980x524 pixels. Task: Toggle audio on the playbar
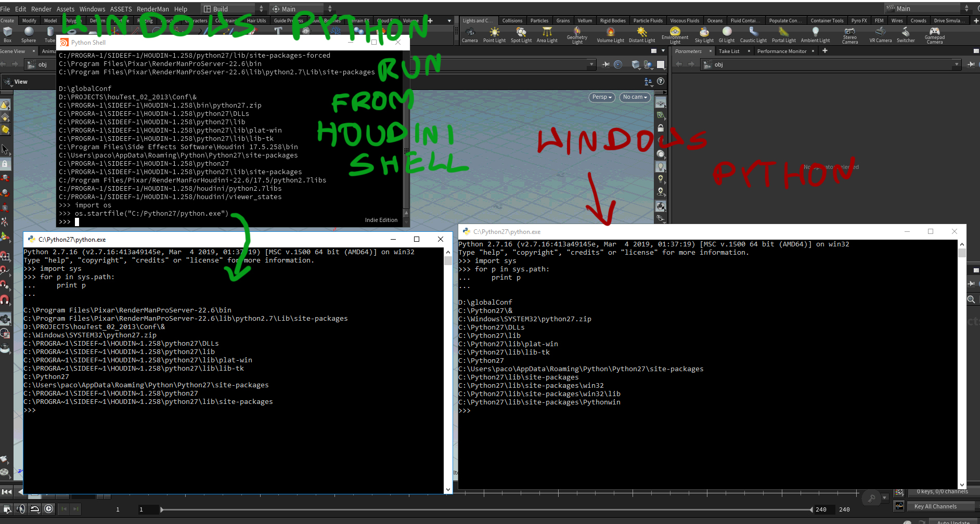point(21,509)
